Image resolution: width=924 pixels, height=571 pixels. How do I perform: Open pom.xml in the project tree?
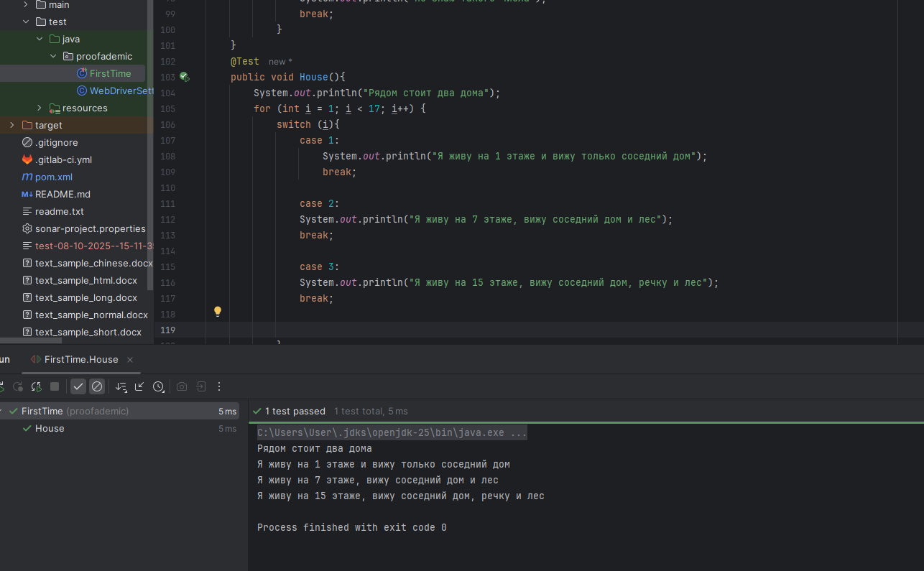[x=54, y=177]
